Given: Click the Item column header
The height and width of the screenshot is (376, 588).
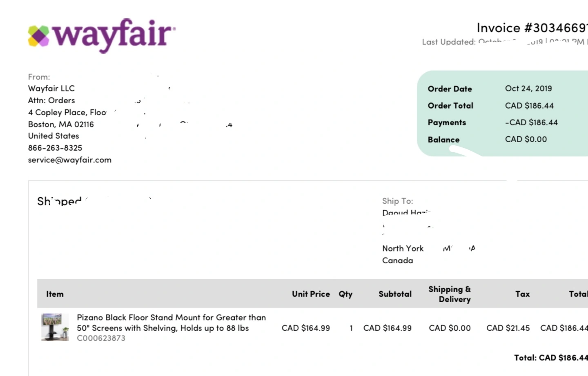Looking at the screenshot, I should pyautogui.click(x=55, y=294).
